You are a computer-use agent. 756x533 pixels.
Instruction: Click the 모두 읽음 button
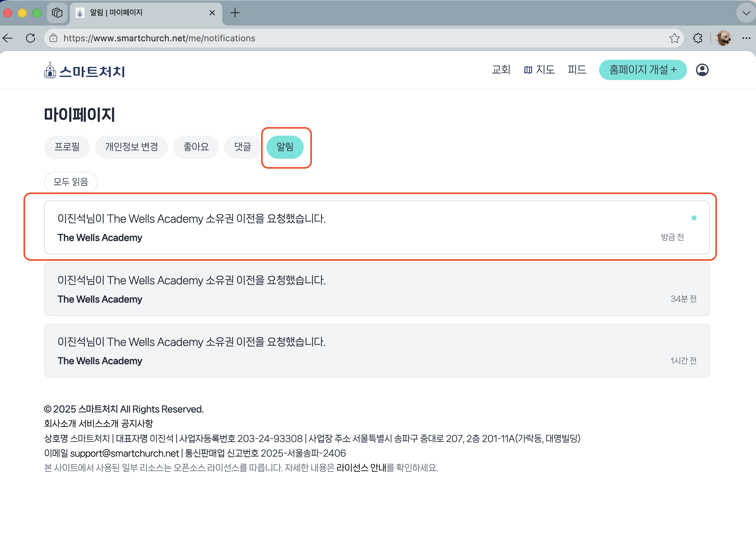(x=71, y=182)
